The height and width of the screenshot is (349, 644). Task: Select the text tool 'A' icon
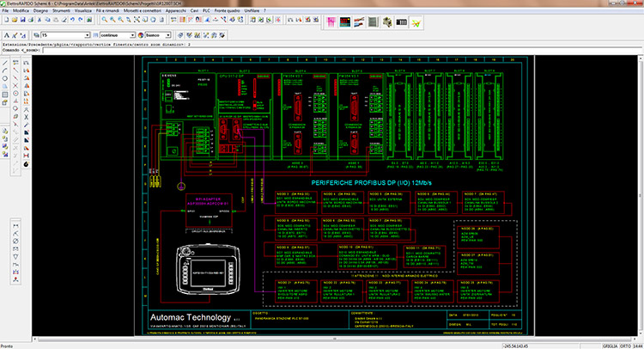pyautogui.click(x=7, y=35)
